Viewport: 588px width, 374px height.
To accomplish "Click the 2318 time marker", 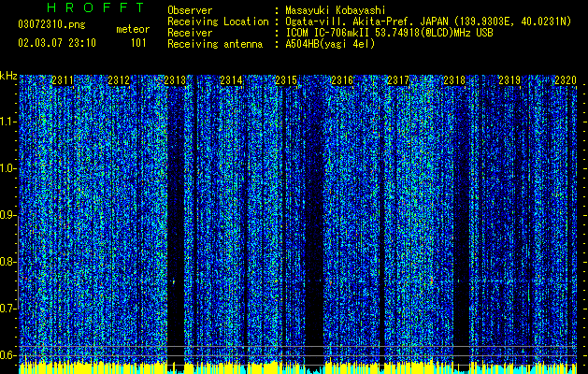I will pos(454,80).
